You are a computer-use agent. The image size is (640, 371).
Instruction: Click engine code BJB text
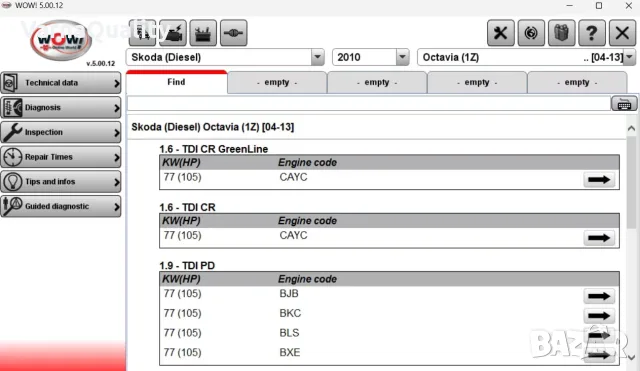click(x=289, y=293)
